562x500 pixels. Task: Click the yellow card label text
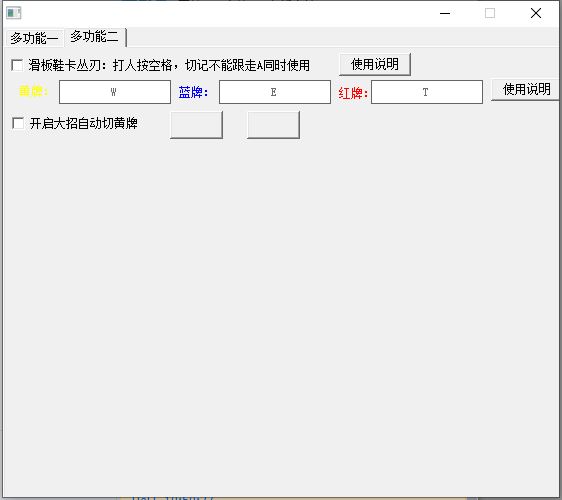[x=33, y=92]
